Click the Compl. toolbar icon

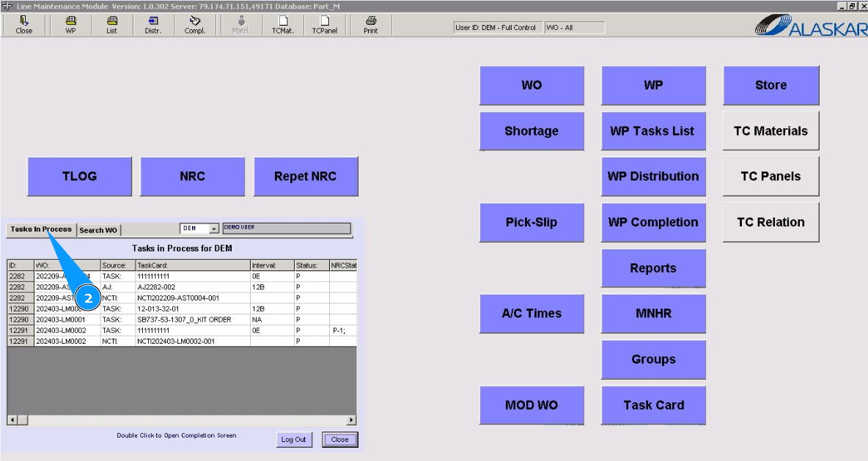pos(195,26)
